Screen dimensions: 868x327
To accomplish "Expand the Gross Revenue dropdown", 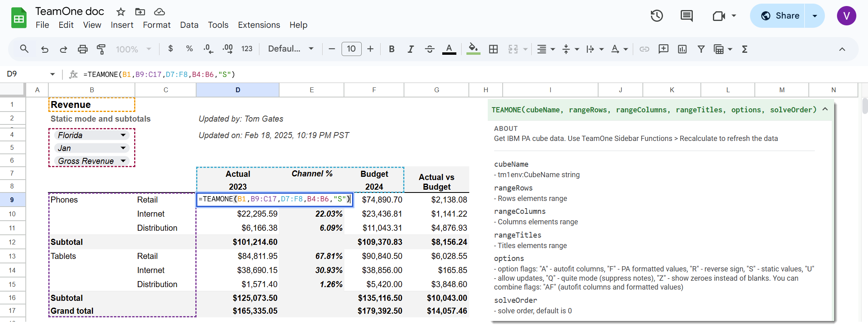I will click(123, 161).
